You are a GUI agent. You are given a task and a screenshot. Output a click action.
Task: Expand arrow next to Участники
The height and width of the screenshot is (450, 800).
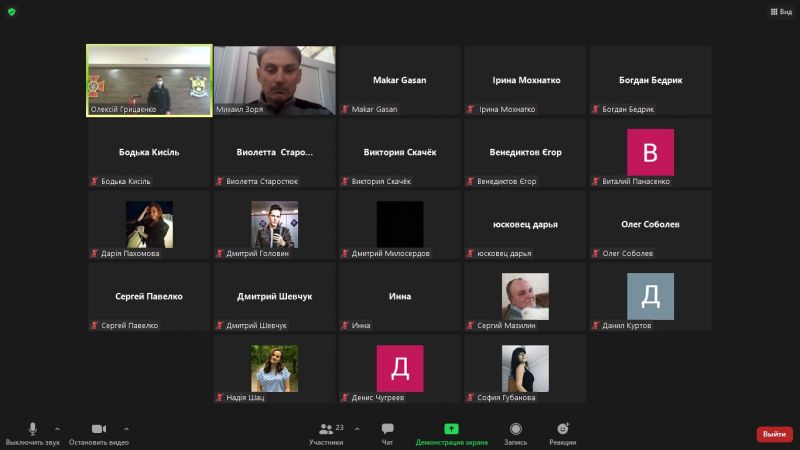pos(357,429)
